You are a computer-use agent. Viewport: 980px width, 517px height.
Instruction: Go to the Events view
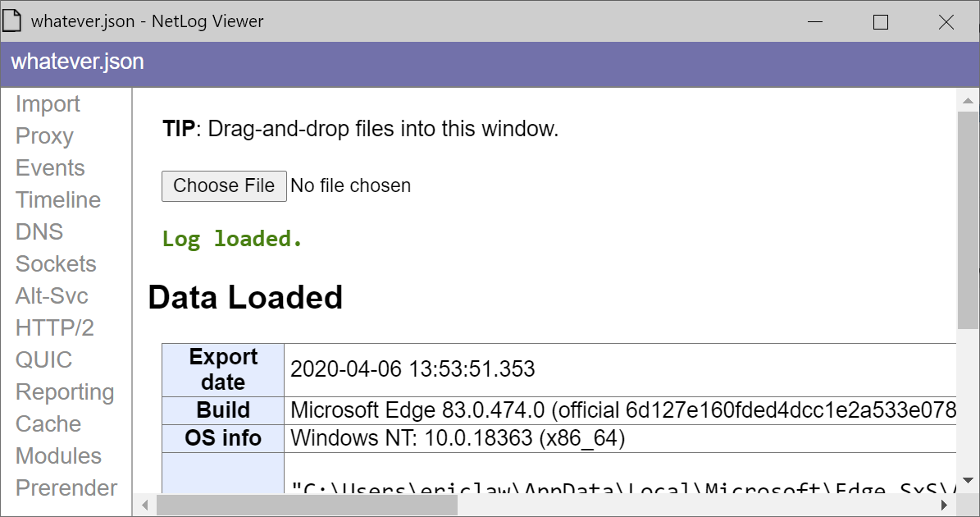click(x=50, y=168)
